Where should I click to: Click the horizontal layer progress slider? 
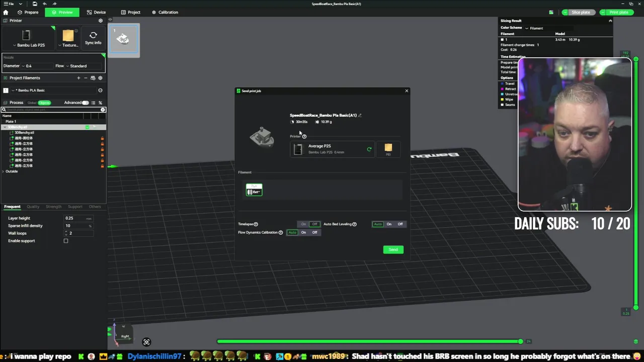coord(370,341)
